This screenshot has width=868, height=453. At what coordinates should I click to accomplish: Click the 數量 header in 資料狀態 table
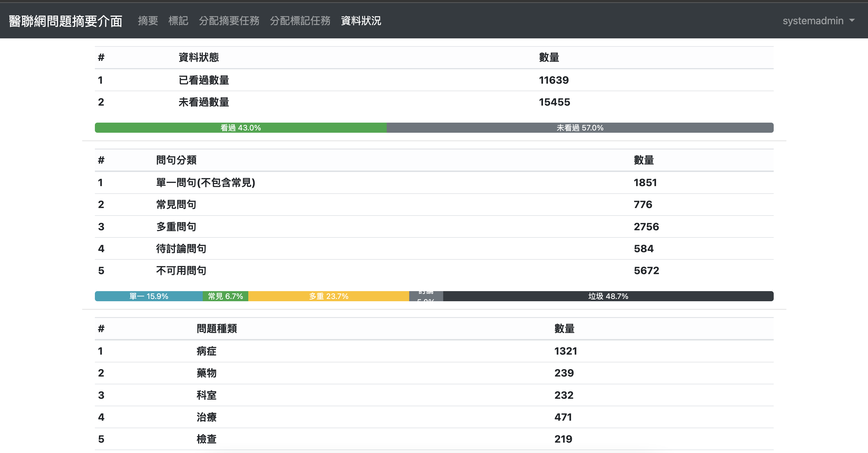coord(549,57)
